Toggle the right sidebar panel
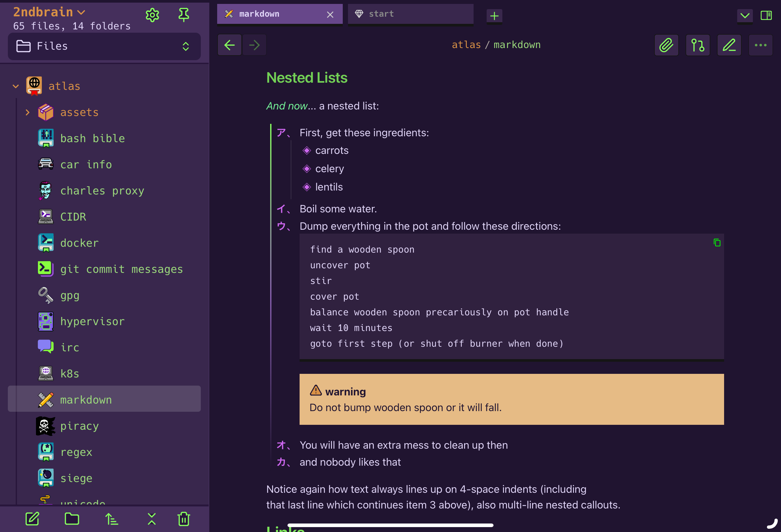Screen dimensions: 781x532 point(766,15)
